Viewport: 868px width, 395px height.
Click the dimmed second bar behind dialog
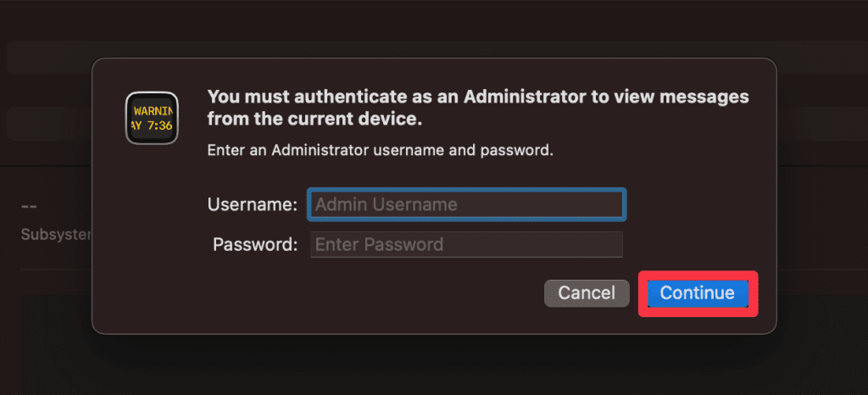(x=50, y=124)
